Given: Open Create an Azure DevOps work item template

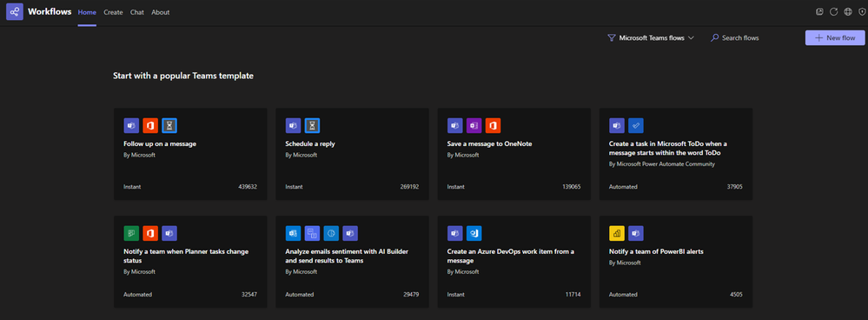Looking at the screenshot, I should click(x=514, y=262).
